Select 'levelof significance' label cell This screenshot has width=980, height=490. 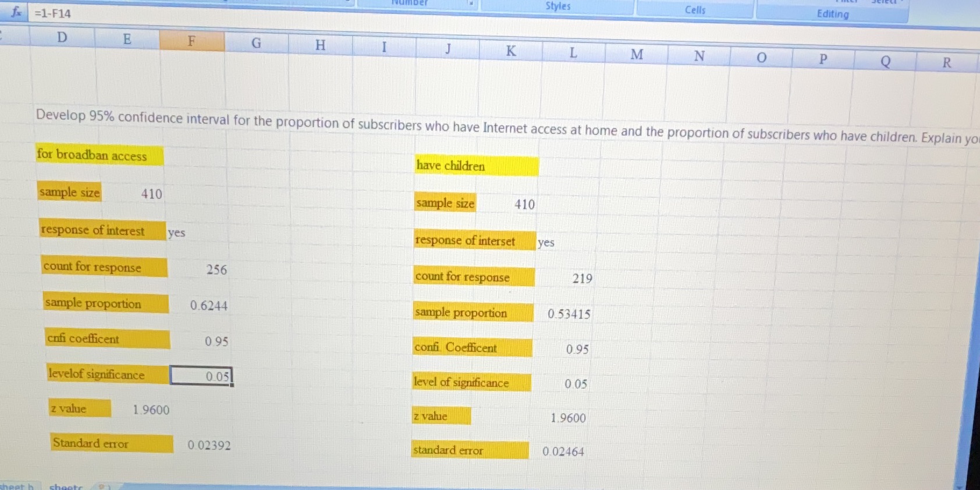tap(108, 374)
